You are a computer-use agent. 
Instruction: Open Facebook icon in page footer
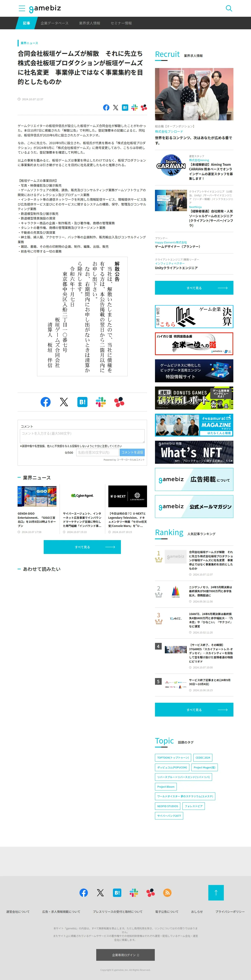pyautogui.click(x=84, y=893)
